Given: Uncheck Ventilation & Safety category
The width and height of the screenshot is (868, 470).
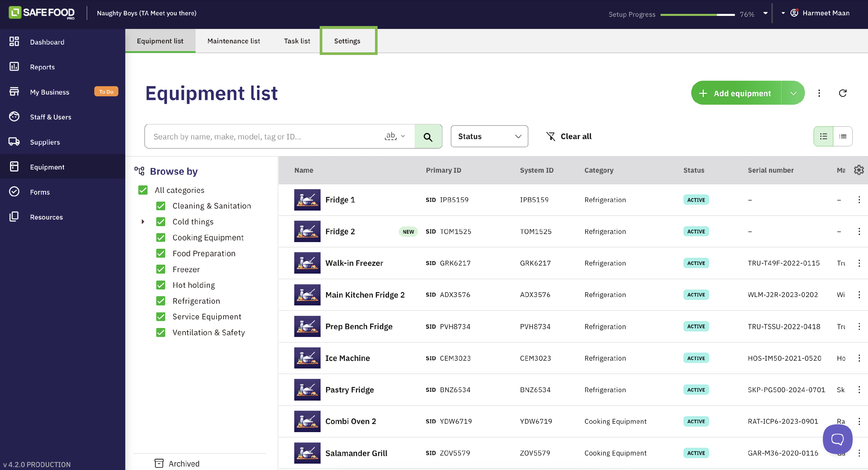Looking at the screenshot, I should point(161,333).
